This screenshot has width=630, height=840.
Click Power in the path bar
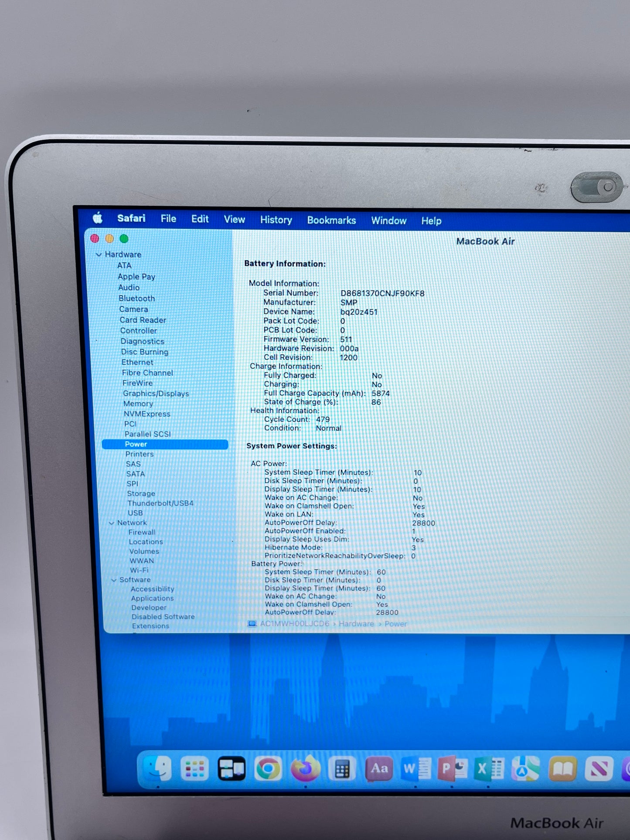395,624
